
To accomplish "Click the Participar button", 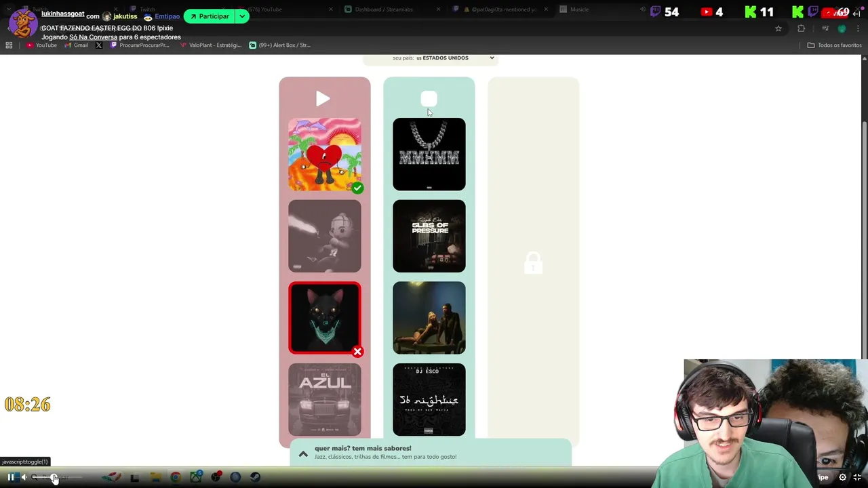I will 209,16.
